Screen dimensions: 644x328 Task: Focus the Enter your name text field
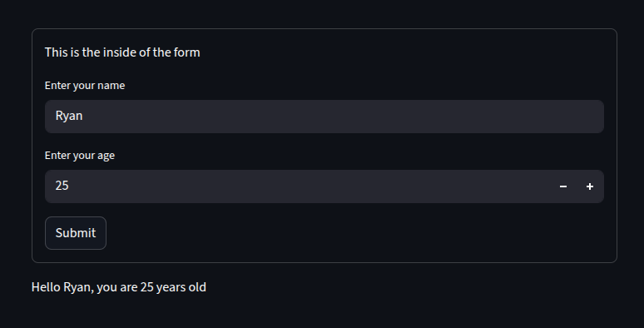[324, 117]
